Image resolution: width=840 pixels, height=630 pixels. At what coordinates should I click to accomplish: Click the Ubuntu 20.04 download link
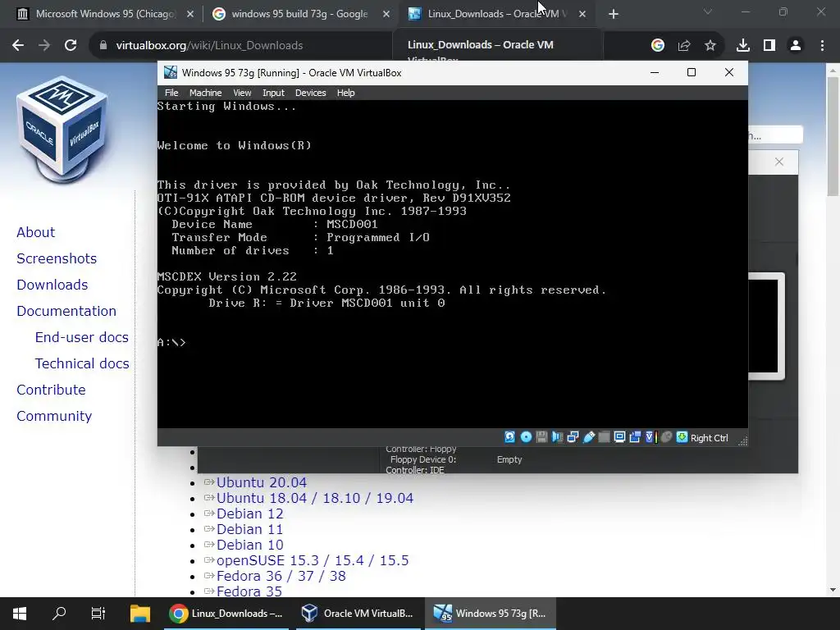click(262, 482)
